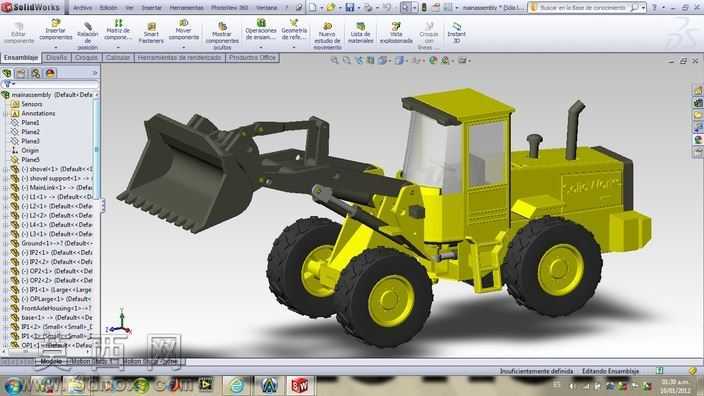Viewport: 704px width, 396px height.
Task: Click the Windows Start button
Action: pos(13,386)
